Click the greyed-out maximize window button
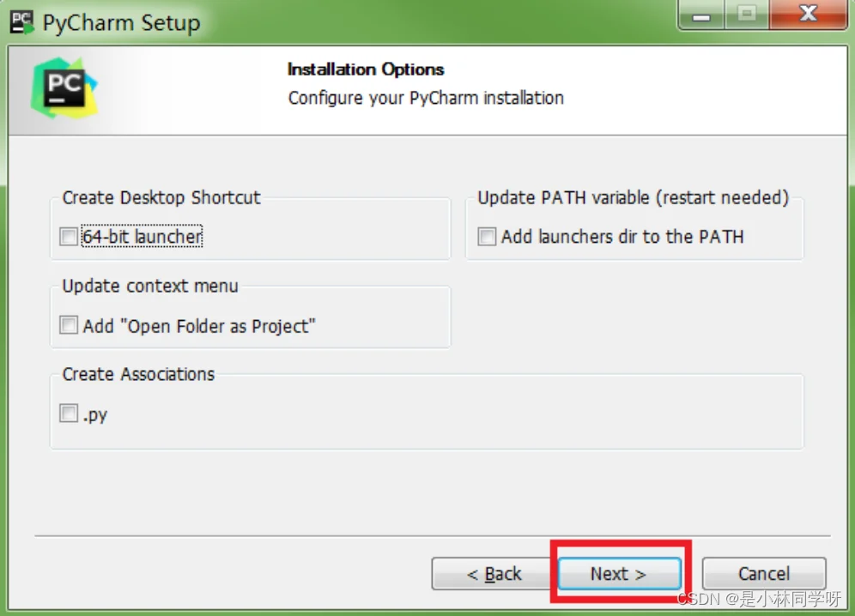 [747, 15]
